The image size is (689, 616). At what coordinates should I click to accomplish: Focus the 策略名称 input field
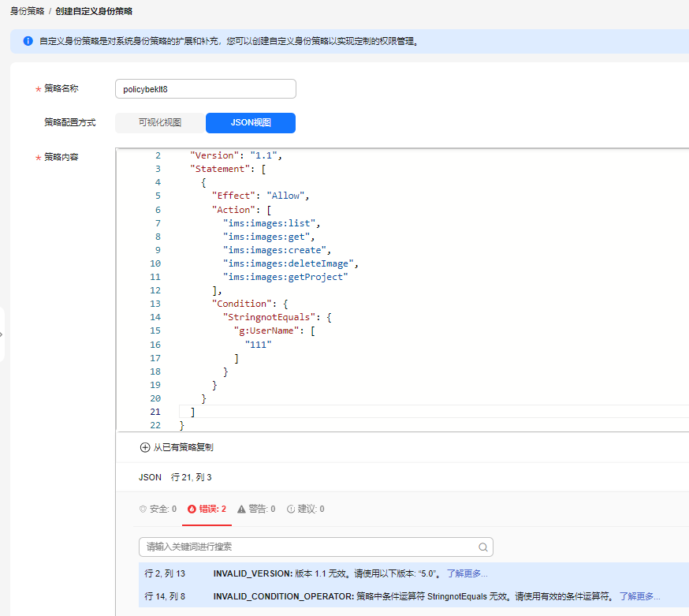(205, 89)
